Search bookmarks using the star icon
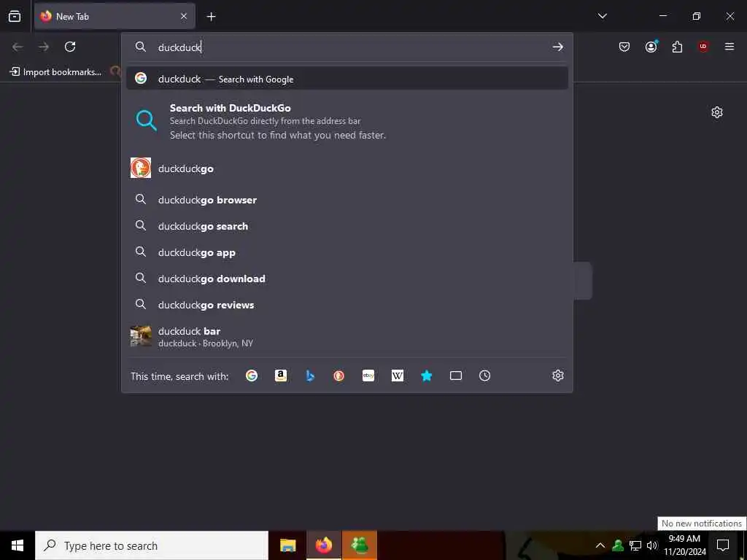Image resolution: width=747 pixels, height=560 pixels. 426,376
